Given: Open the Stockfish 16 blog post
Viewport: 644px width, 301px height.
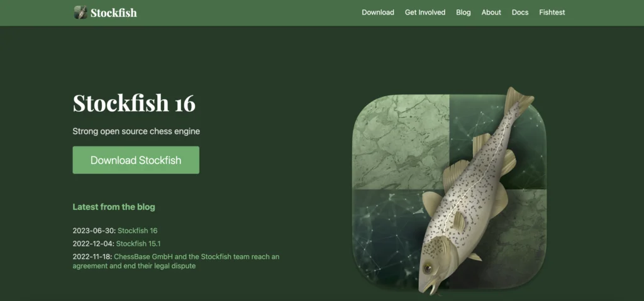Looking at the screenshot, I should [138, 231].
